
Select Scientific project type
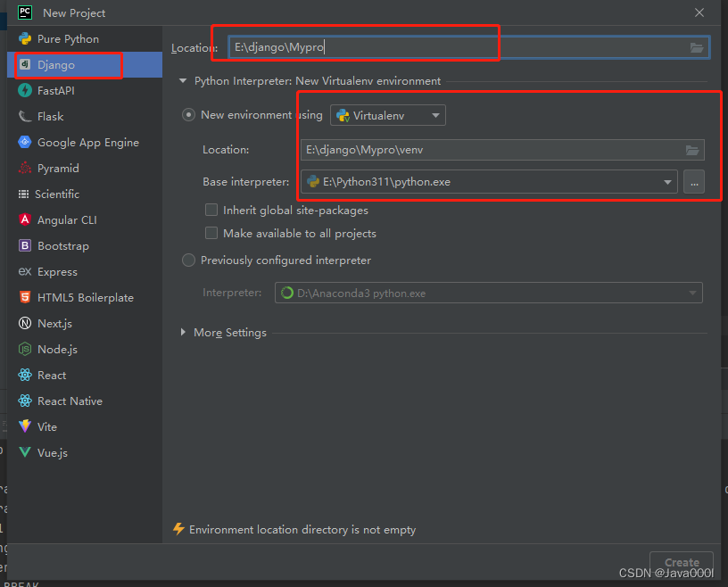pyautogui.click(x=85, y=194)
